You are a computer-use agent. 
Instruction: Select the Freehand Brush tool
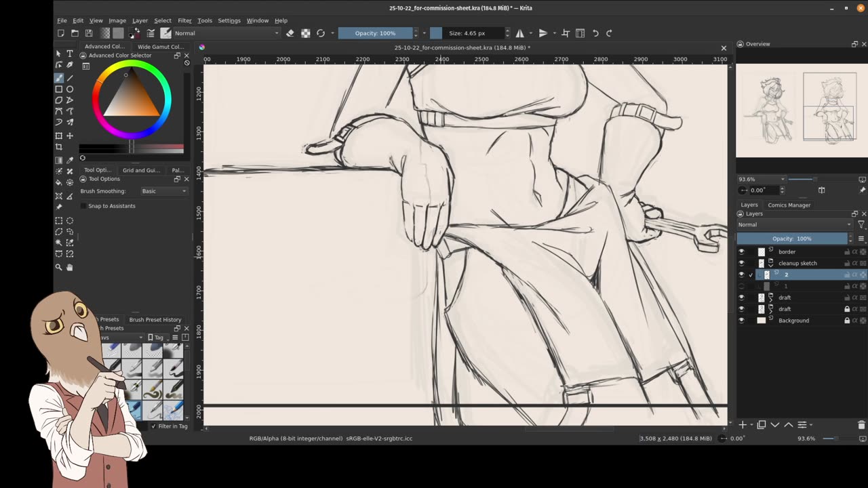point(59,78)
